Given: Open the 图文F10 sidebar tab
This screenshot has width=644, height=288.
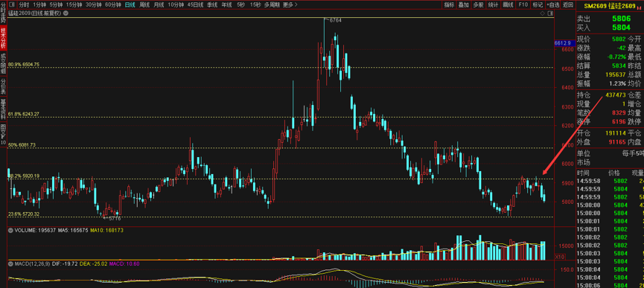Looking at the screenshot, I should [x=3, y=133].
